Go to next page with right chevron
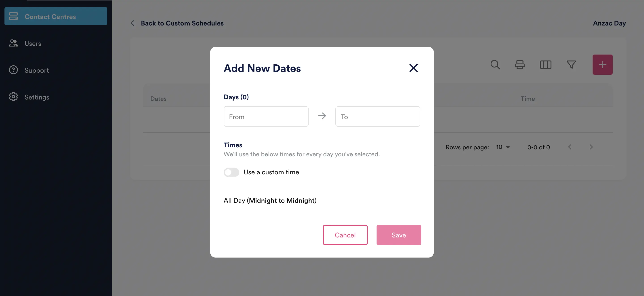This screenshot has width=644, height=296. tap(591, 147)
